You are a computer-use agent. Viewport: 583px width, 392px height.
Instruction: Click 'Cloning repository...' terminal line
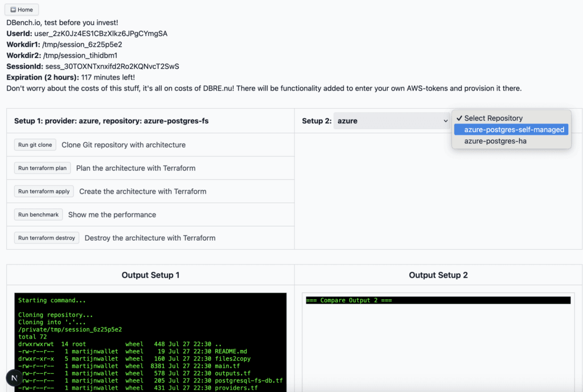coord(55,315)
